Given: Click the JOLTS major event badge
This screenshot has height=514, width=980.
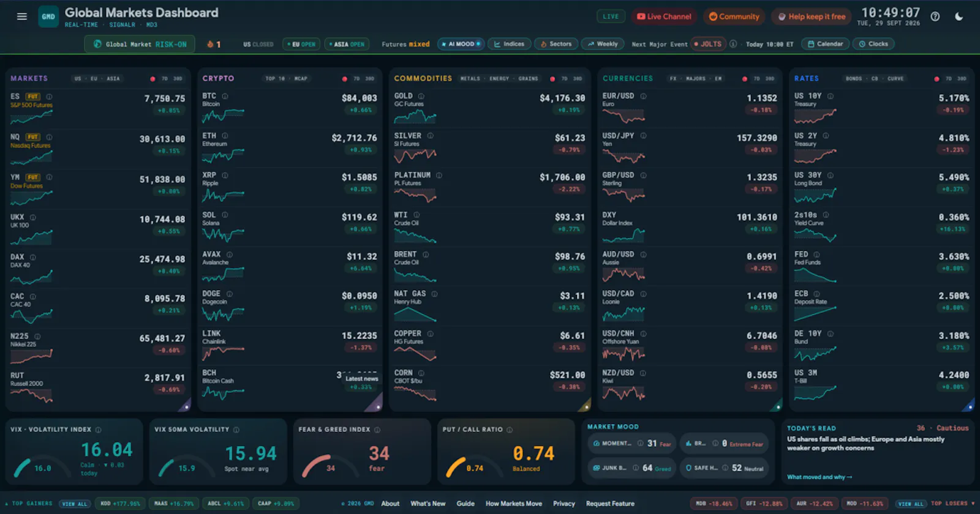Looking at the screenshot, I should click(708, 44).
